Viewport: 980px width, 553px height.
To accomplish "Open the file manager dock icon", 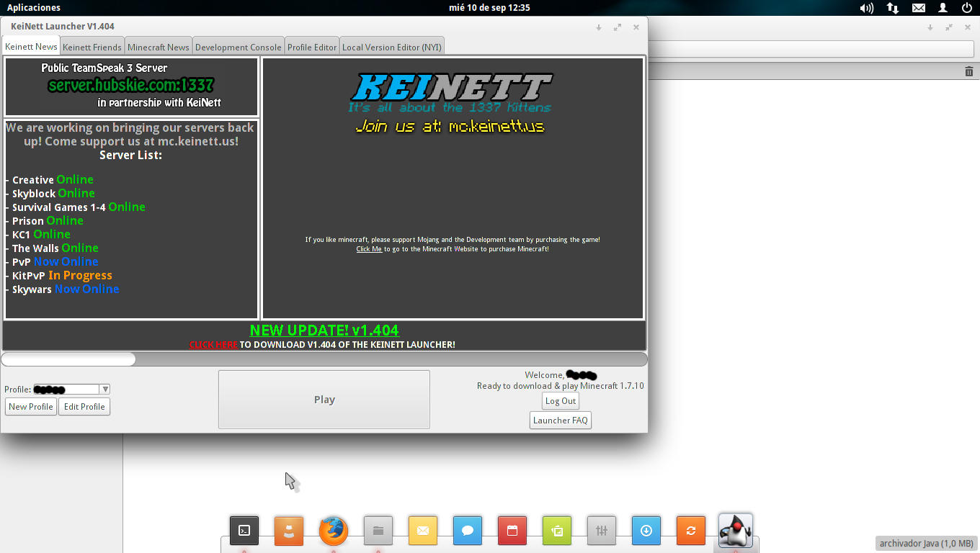I will click(x=378, y=531).
